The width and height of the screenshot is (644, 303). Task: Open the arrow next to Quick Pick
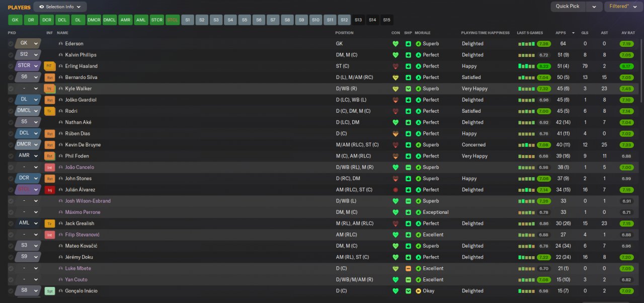click(x=594, y=7)
